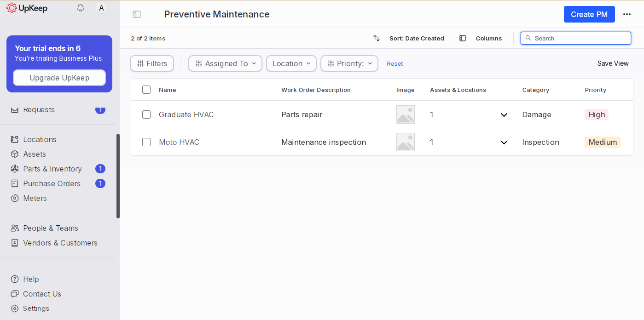Open the Assigned To filter dropdown
The image size is (644, 320).
pyautogui.click(x=225, y=63)
